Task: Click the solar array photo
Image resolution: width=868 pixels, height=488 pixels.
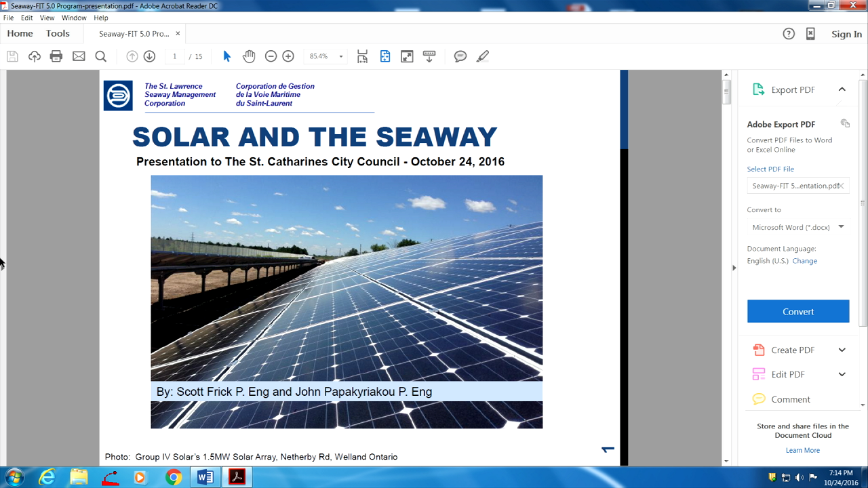Action: pos(347,302)
